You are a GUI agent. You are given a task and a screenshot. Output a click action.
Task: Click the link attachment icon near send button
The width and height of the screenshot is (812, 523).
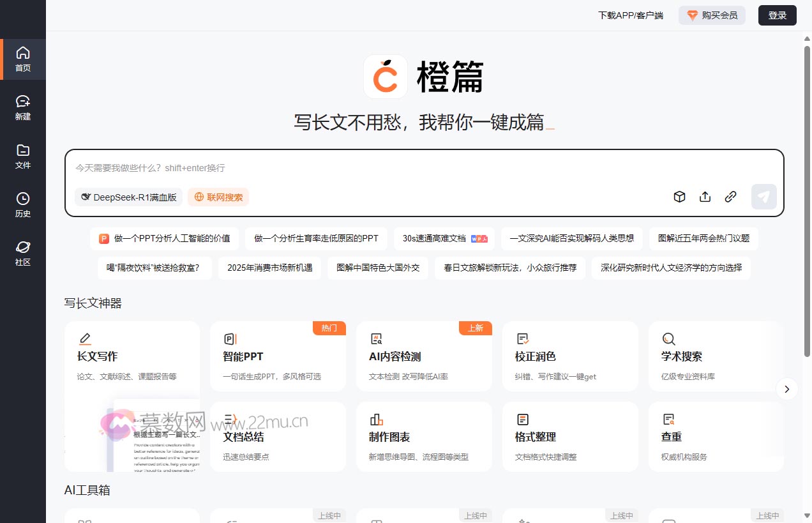[x=730, y=197]
